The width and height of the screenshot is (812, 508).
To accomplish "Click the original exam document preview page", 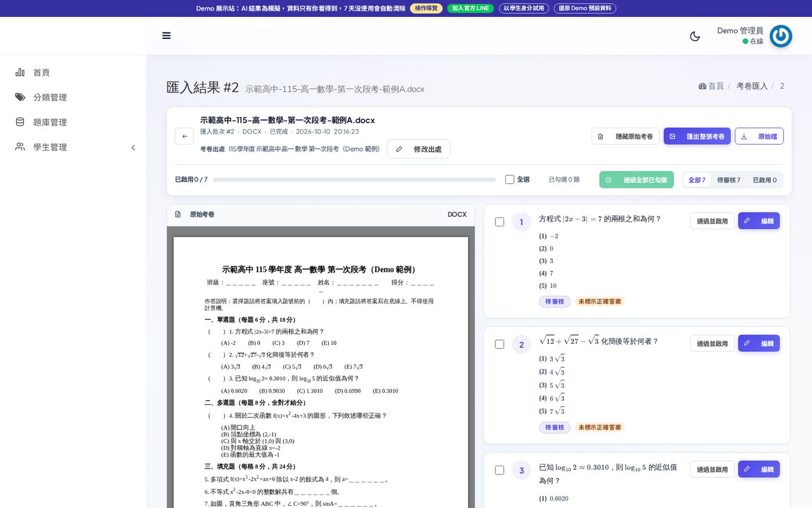I will [x=321, y=372].
